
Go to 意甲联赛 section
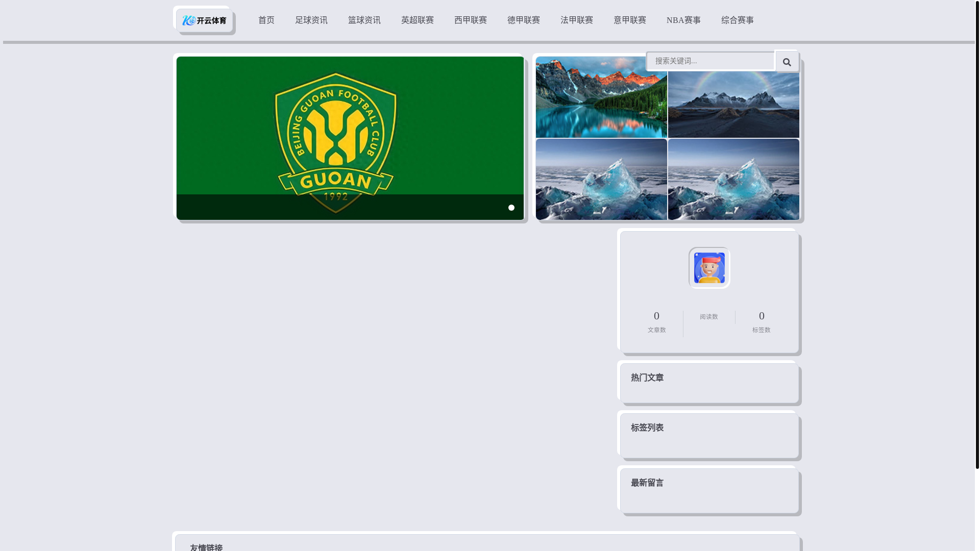[x=630, y=20]
